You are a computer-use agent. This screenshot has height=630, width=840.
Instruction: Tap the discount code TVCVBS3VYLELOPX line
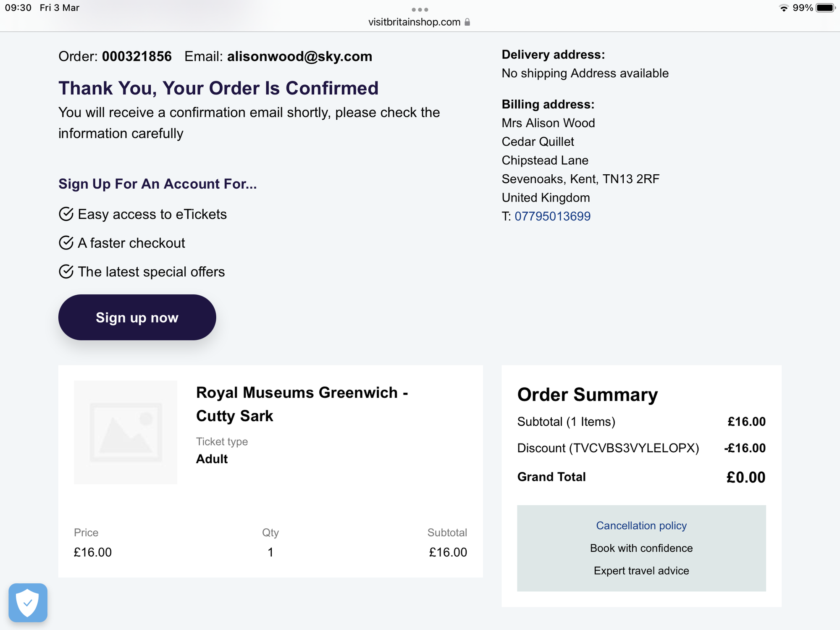608,448
